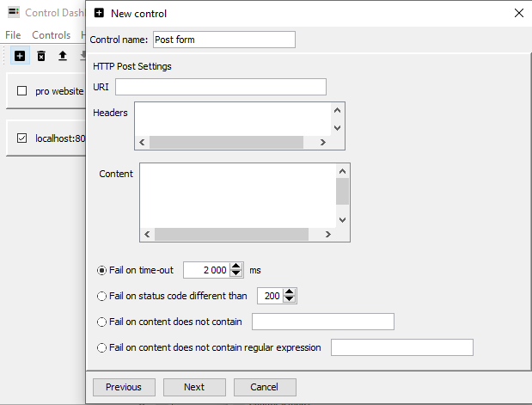Click Headers scroll right arrow
Viewport: 532px width, 405px height.
(323, 142)
